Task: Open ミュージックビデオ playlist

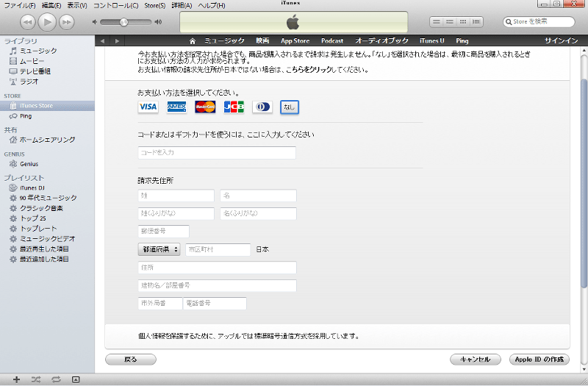Action: (47, 238)
